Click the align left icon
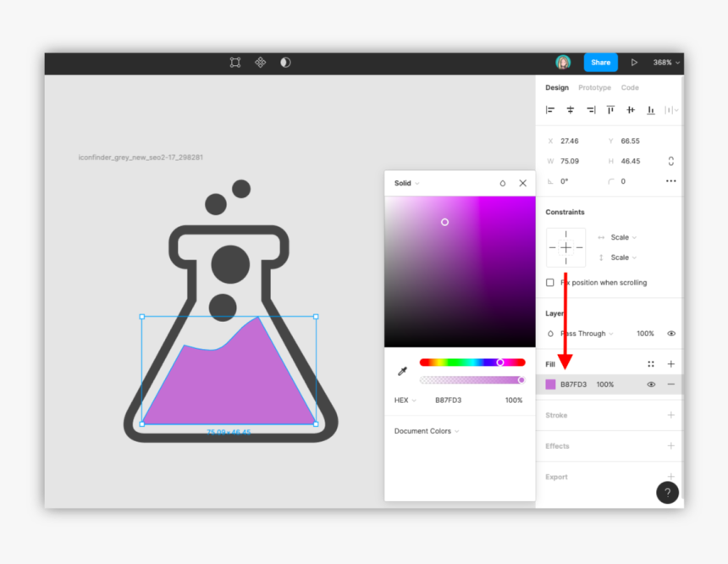Viewport: 728px width, 564px height. click(550, 110)
